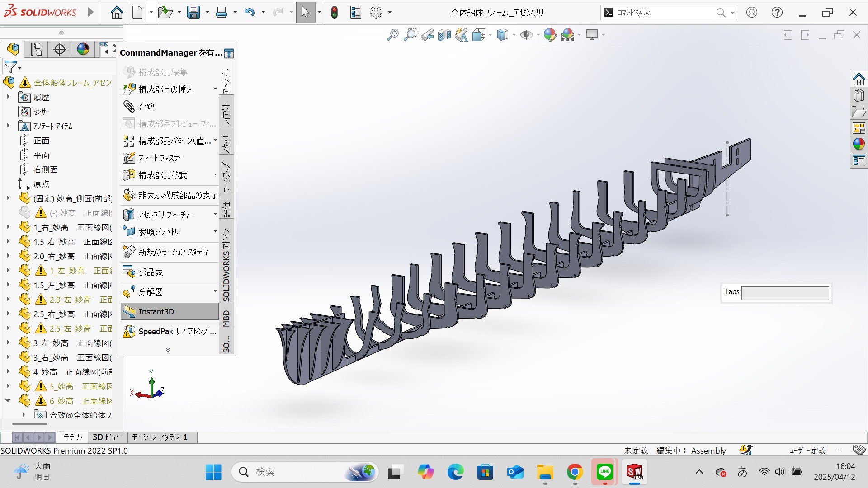Show more commands with bottom chevron
This screenshot has height=488, width=868.
pos(168,350)
